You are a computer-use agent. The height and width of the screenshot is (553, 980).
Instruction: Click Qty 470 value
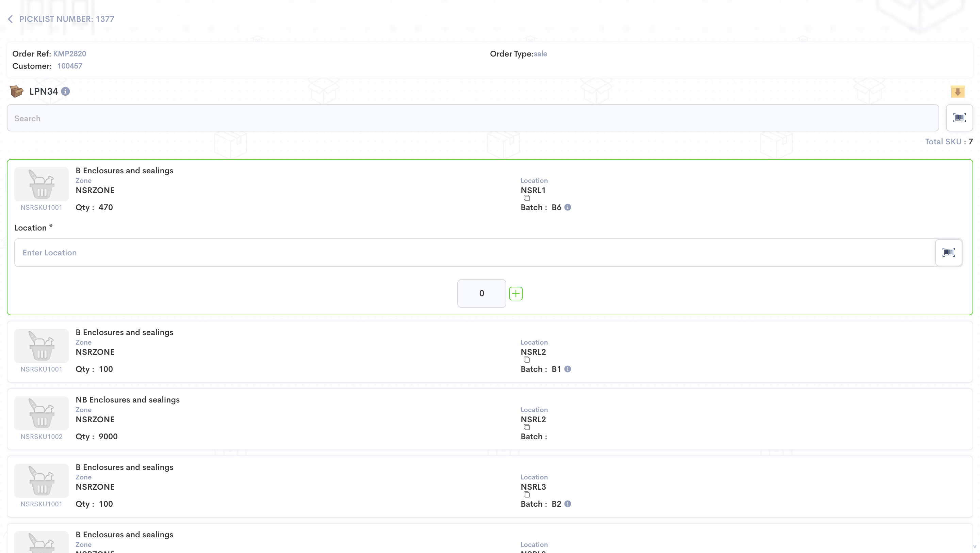pyautogui.click(x=106, y=207)
